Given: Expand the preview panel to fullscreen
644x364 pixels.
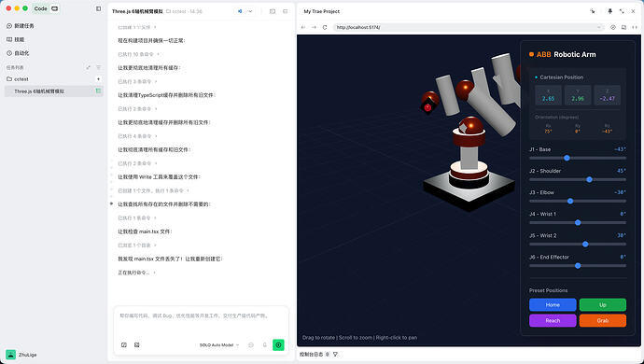Looking at the screenshot, I should [622, 11].
